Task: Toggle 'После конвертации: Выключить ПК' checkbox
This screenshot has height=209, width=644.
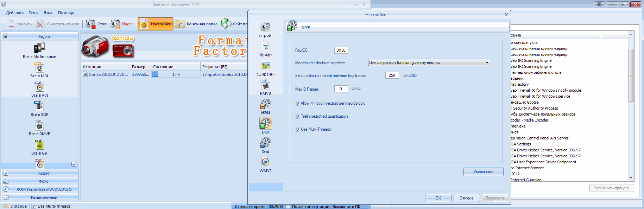Action: pyautogui.click(x=288, y=207)
